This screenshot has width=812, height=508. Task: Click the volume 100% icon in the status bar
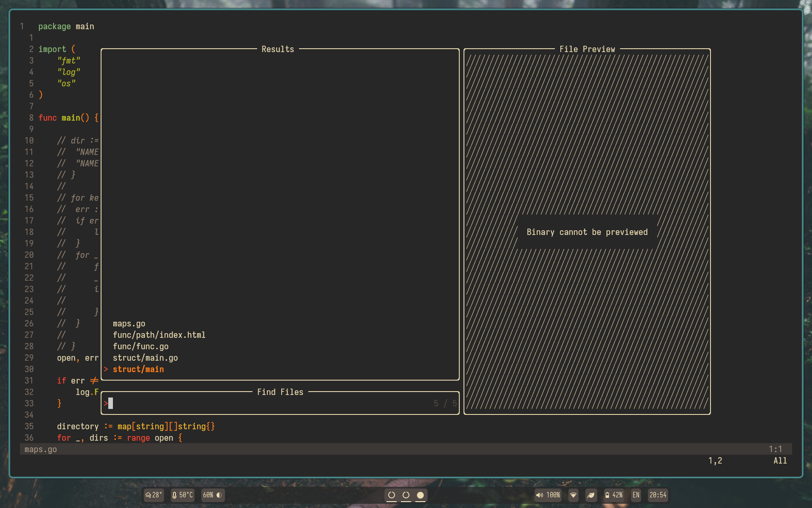(x=547, y=495)
